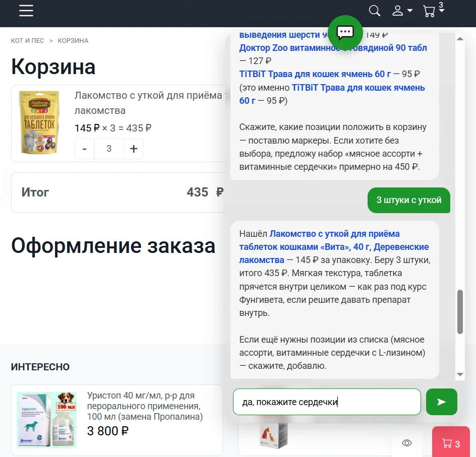Open TiTBiT Трава для кошек ячмень 60 г link
The height and width of the screenshot is (457, 476).
[x=315, y=74]
